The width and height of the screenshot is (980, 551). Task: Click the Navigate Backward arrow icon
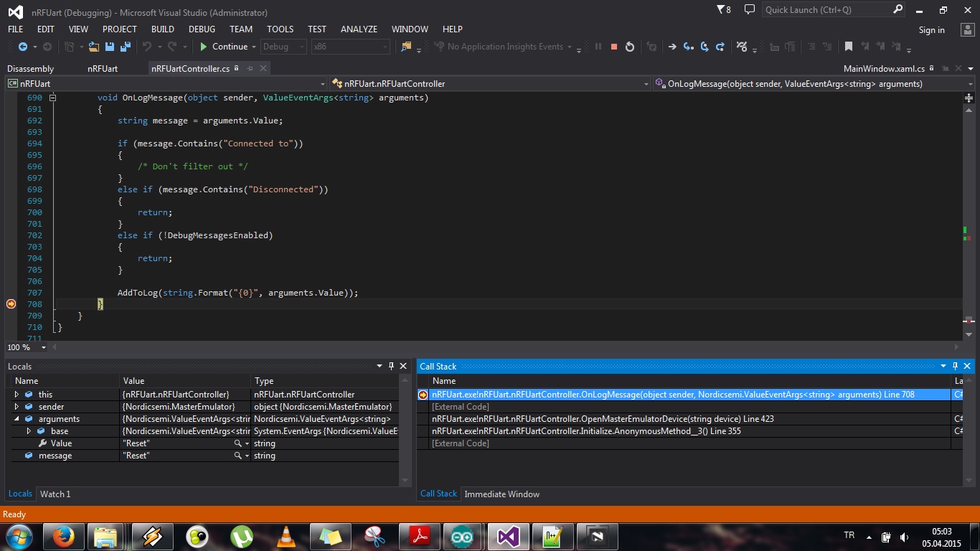pyautogui.click(x=22, y=47)
